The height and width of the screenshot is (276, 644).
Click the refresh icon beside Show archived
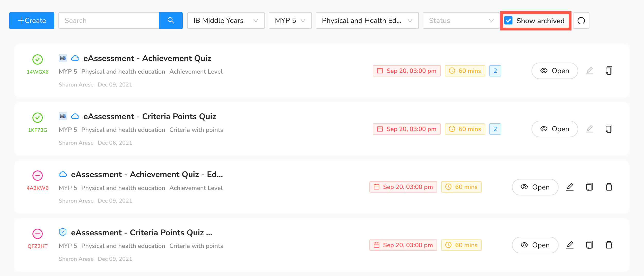(x=581, y=21)
